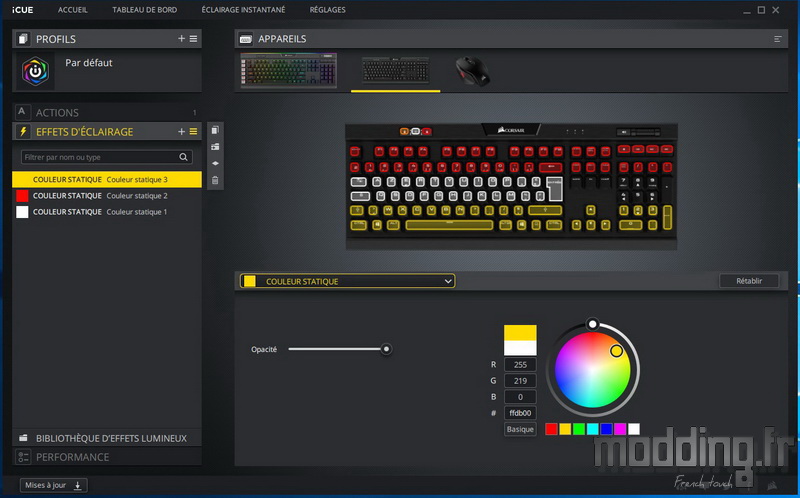Image resolution: width=800 pixels, height=498 pixels.
Task: Expand the Bibliothèque d'effets lumineux section
Action: (107, 438)
